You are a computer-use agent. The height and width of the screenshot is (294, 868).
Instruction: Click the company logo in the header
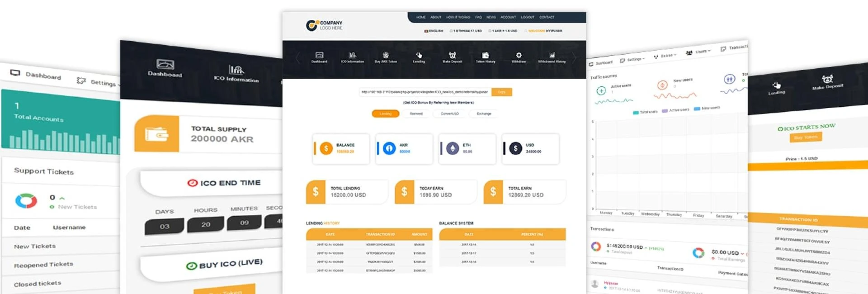(324, 25)
